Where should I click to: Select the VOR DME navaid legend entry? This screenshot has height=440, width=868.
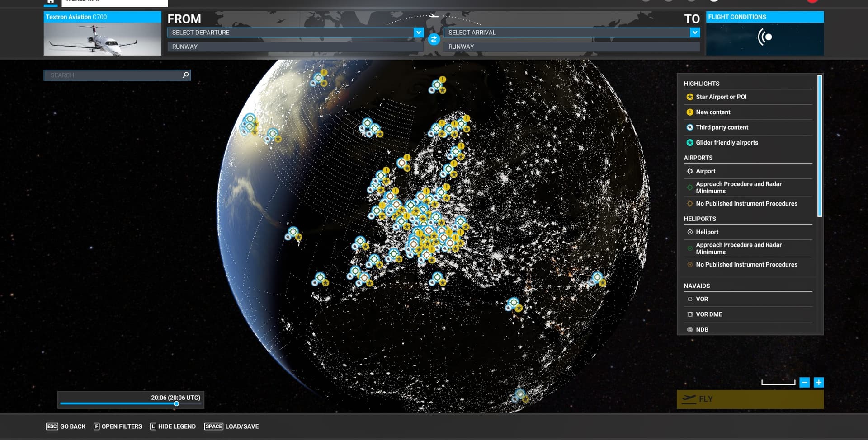click(x=708, y=314)
